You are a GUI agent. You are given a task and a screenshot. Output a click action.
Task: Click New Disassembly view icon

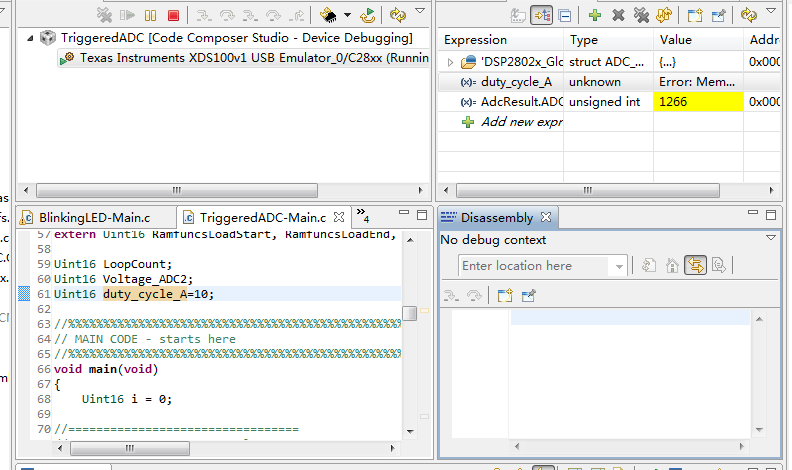tap(505, 295)
